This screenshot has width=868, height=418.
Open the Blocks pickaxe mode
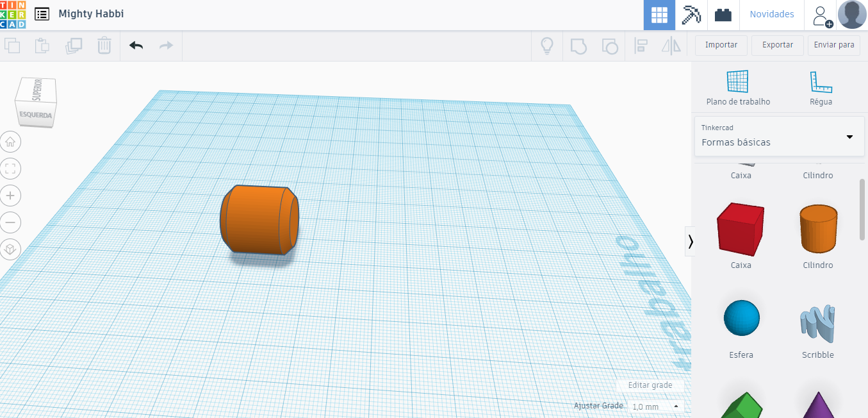pos(691,15)
